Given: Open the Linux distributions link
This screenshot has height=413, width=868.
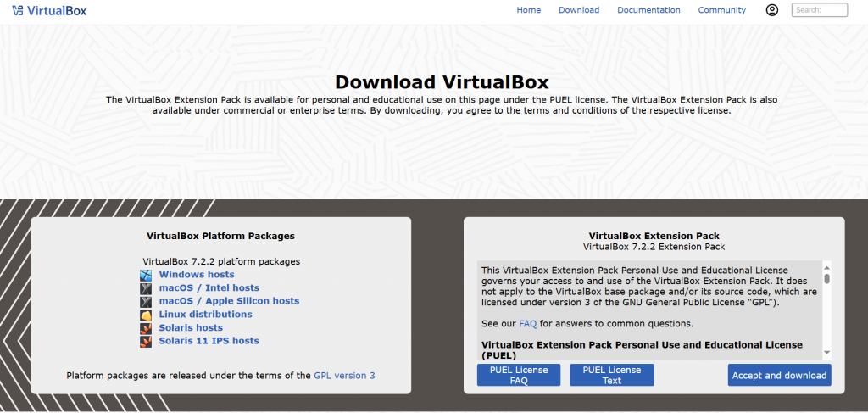Looking at the screenshot, I should coord(205,315).
